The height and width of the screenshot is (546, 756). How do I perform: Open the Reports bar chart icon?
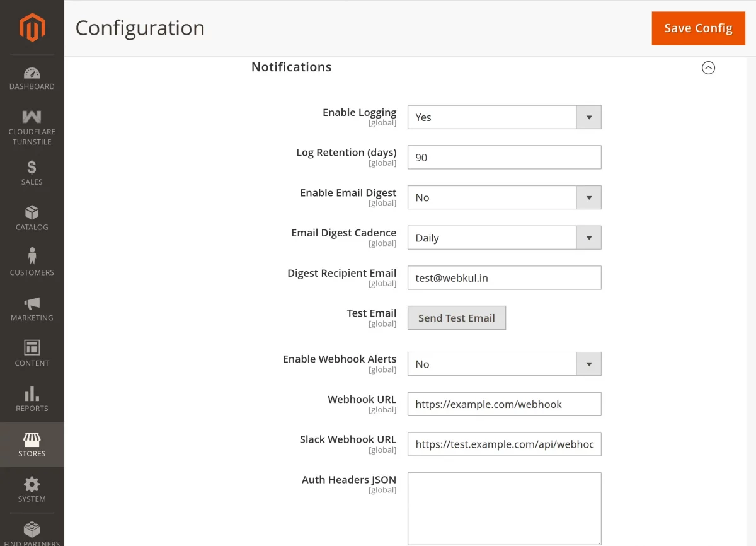tap(31, 393)
